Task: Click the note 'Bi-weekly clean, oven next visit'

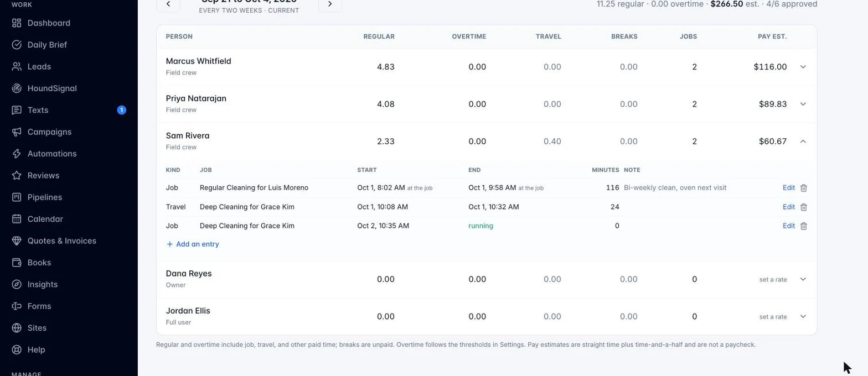Action: pyautogui.click(x=675, y=188)
